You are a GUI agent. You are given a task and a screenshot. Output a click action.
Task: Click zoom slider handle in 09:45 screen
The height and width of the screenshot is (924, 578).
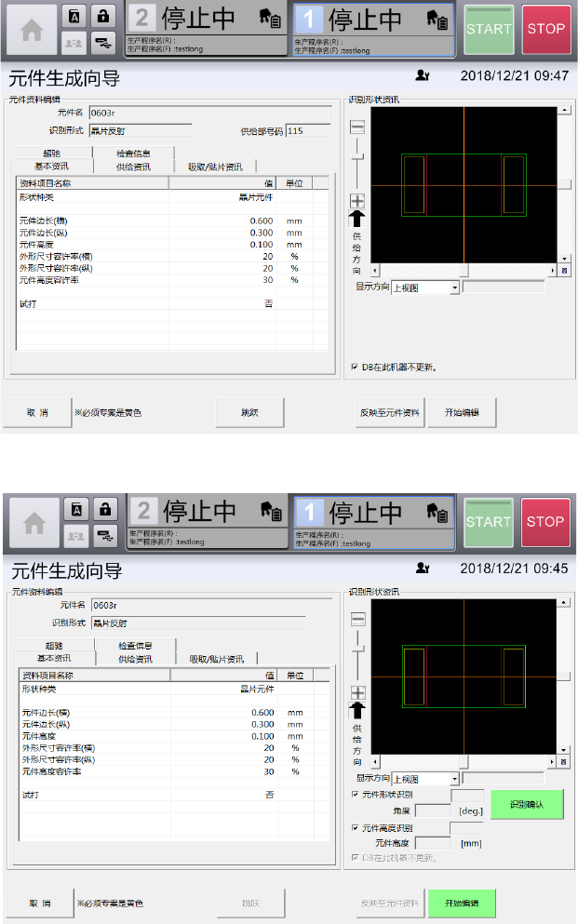click(x=358, y=649)
